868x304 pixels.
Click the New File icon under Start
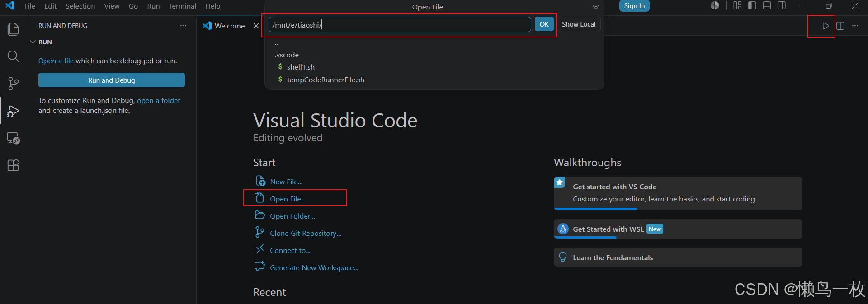coord(260,181)
